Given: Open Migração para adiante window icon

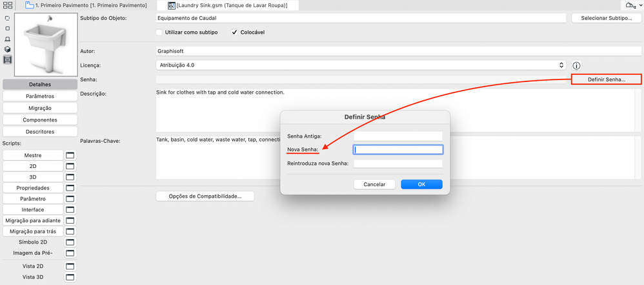Looking at the screenshot, I should click(70, 220).
